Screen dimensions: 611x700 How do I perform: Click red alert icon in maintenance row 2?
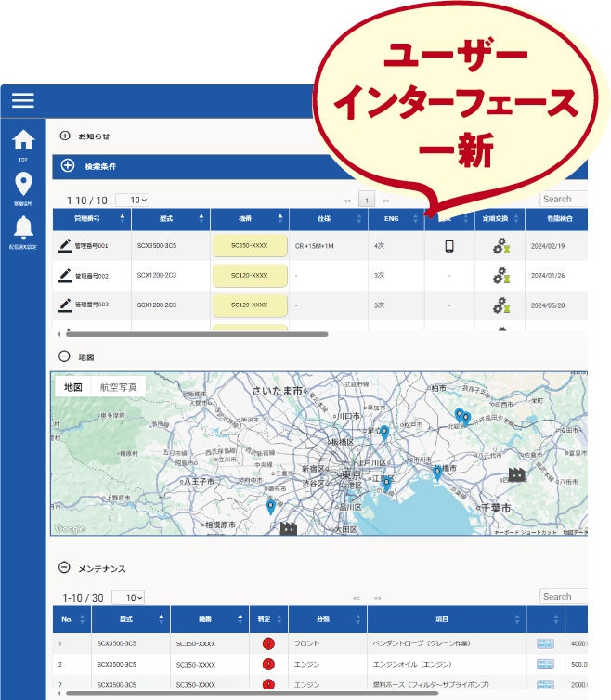[x=268, y=665]
